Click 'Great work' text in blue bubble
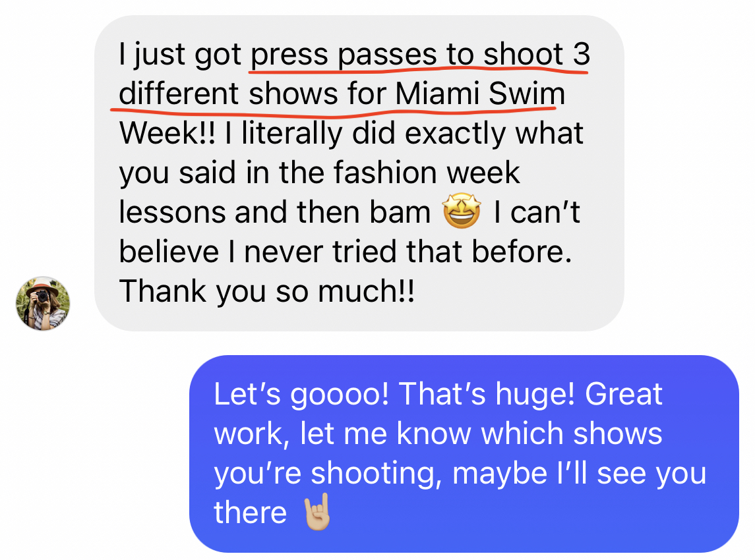The width and height of the screenshot is (755, 560). (438, 414)
